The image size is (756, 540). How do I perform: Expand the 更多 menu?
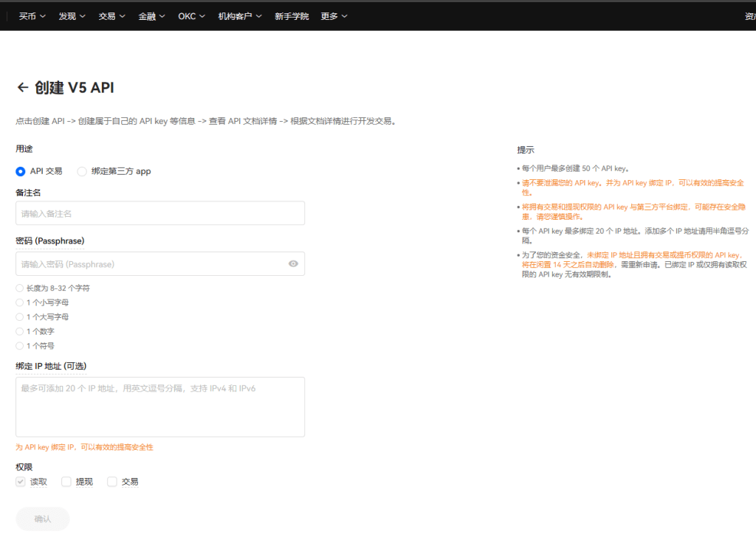[x=334, y=15]
